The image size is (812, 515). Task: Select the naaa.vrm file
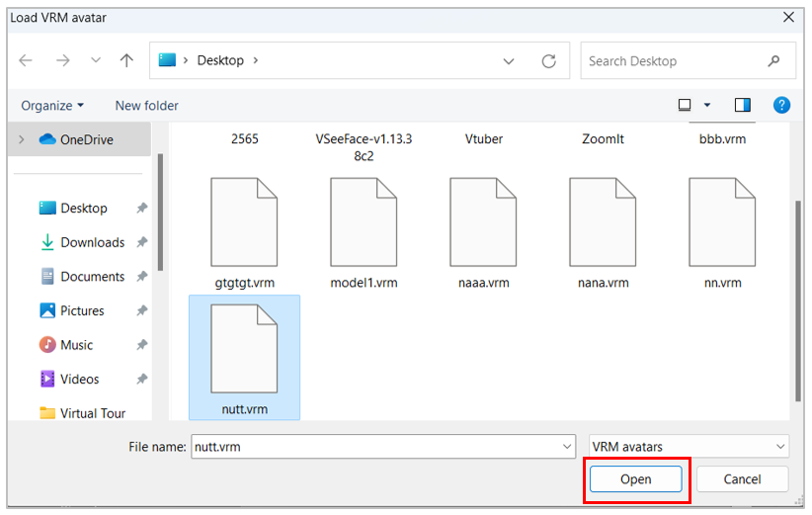pyautogui.click(x=483, y=222)
